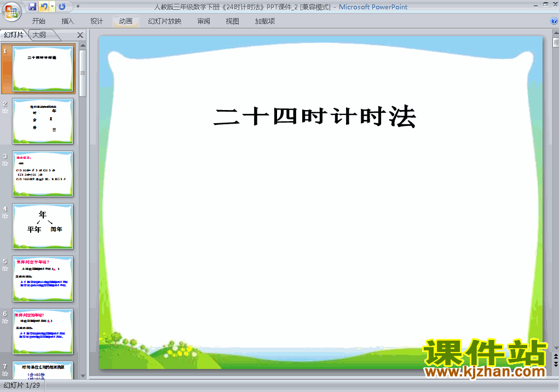559x392 pixels.
Task: Open the 加载项 ribbon tab
Action: (265, 21)
